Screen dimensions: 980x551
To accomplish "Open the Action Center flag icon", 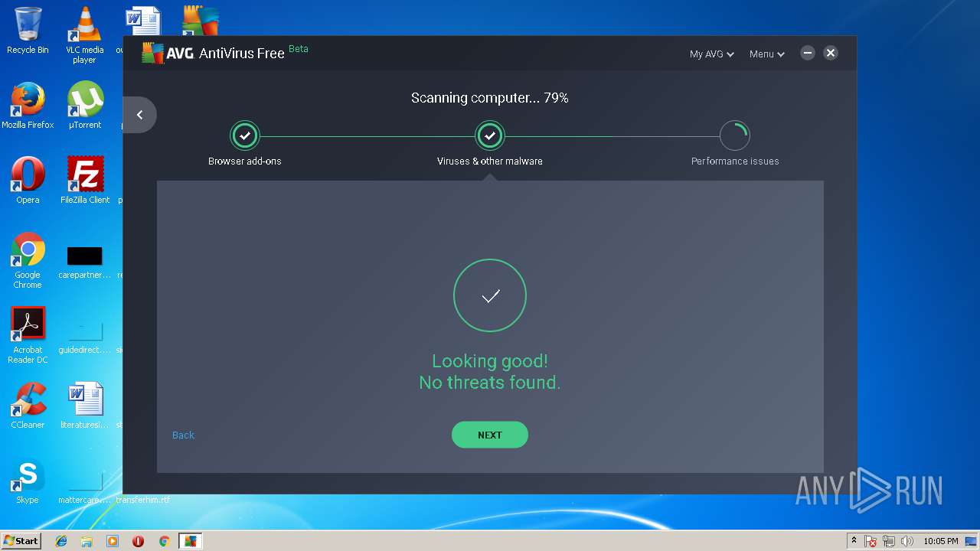I will tap(871, 541).
